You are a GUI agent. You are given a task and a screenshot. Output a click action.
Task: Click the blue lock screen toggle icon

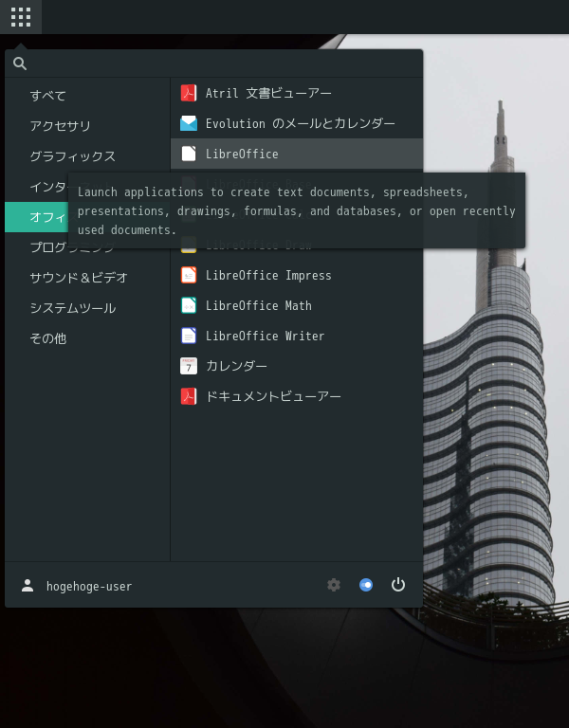point(366,585)
